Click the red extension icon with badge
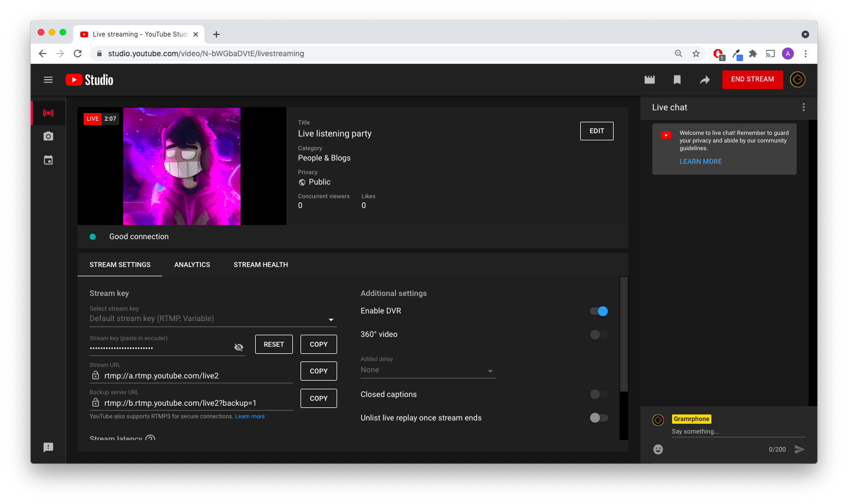The image size is (848, 504). point(719,54)
